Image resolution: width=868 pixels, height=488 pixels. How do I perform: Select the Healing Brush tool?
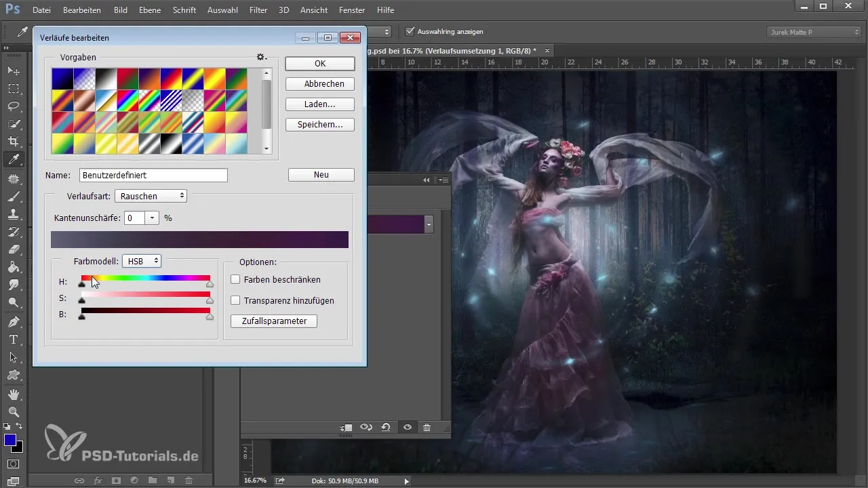[x=14, y=179]
